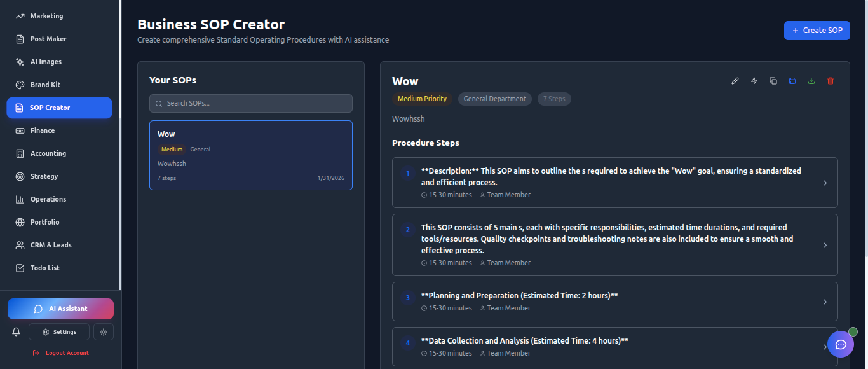Download the Wow SOP via green icon
Image resolution: width=868 pixels, height=369 pixels.
click(x=811, y=81)
